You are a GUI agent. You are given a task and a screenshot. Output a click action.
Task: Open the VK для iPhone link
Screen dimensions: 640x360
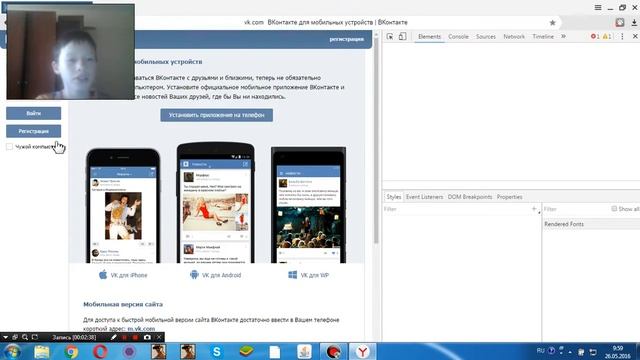point(129,275)
